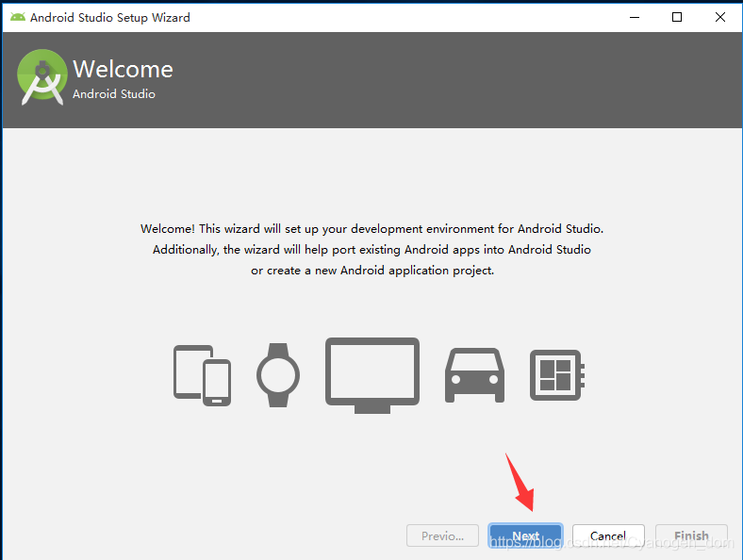The image size is (743, 560).
Task: Close the Setup Wizard window
Action: click(x=720, y=17)
